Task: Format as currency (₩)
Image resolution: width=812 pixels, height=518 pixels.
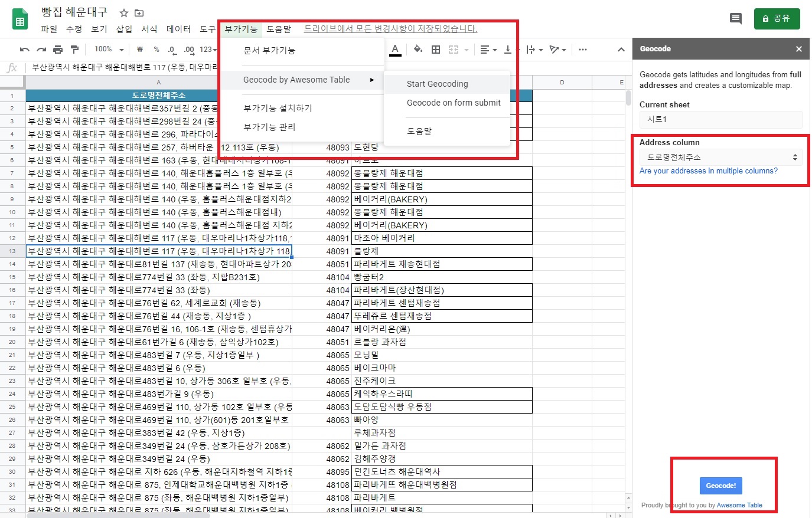Action: pyautogui.click(x=140, y=50)
